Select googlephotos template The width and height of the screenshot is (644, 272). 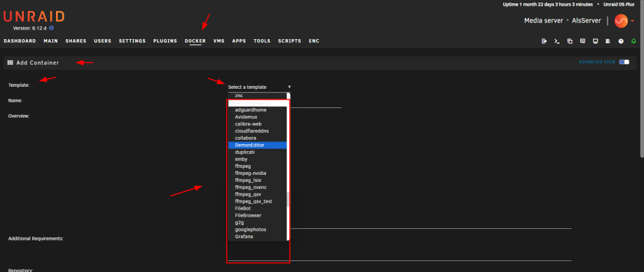click(x=258, y=230)
